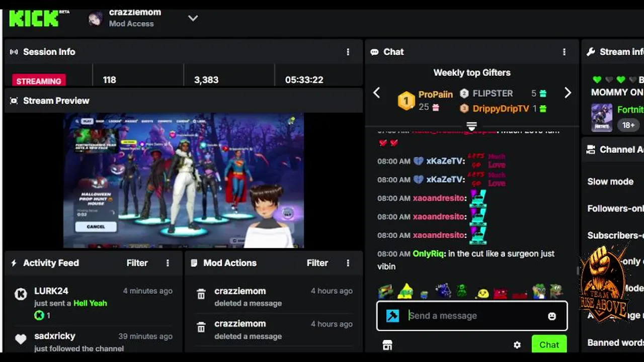The image size is (644, 362).
Task: Open the chat shop icon
Action: point(387,345)
